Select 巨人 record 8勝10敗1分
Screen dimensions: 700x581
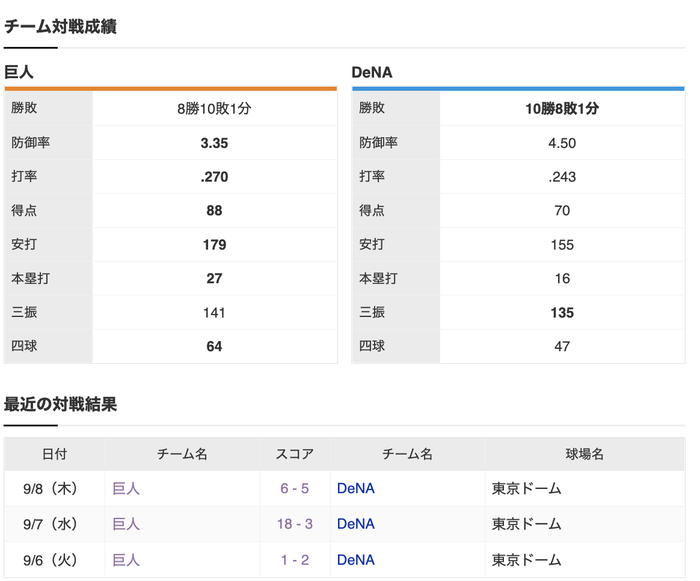214,108
